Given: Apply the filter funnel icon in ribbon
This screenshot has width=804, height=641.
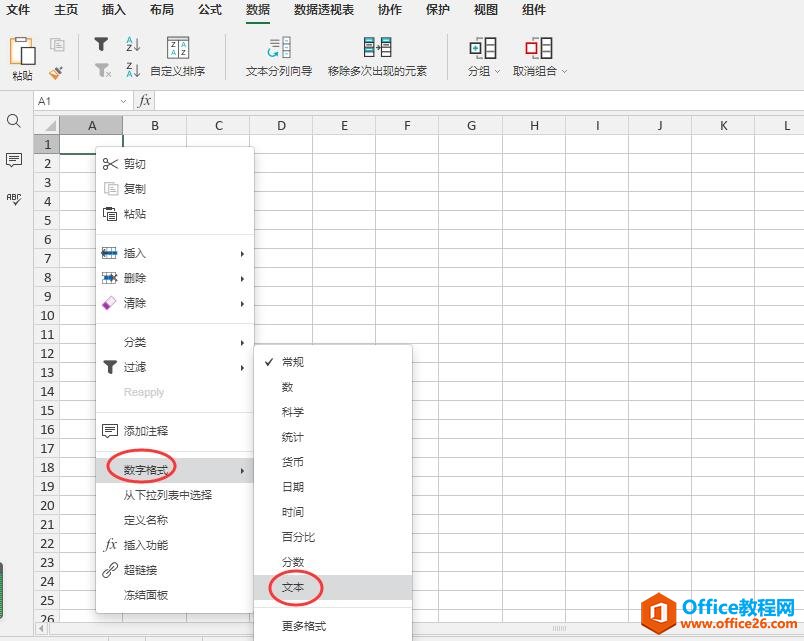Looking at the screenshot, I should click(x=102, y=45).
